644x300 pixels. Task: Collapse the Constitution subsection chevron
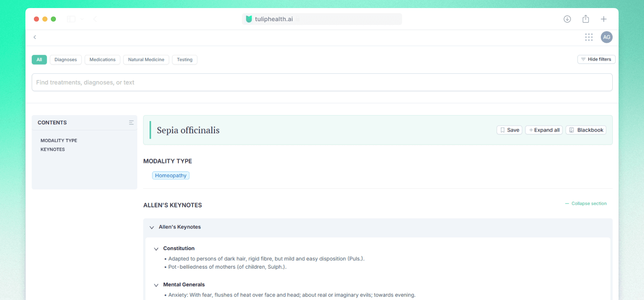coord(156,249)
